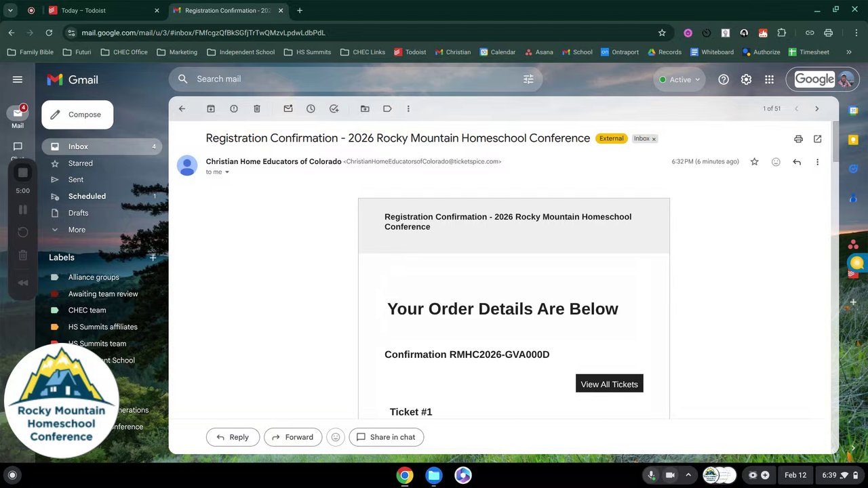
Task: Archive this email
Action: (211, 108)
